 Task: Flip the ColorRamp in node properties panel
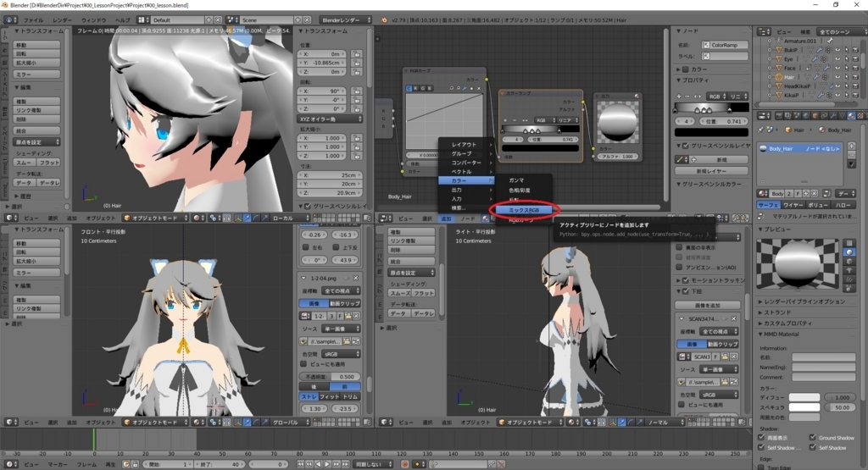[x=697, y=97]
